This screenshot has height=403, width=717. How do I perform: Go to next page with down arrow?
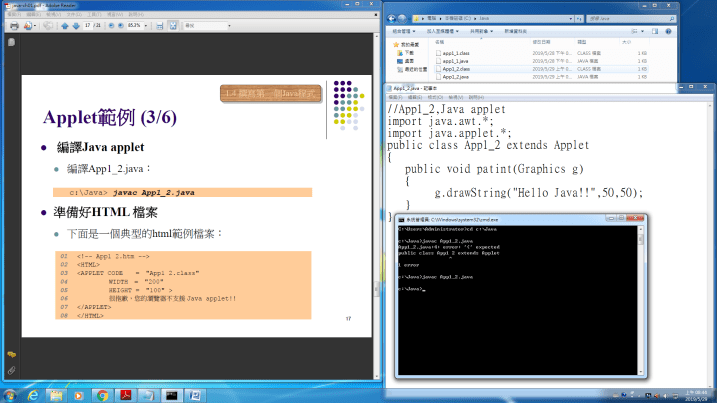click(76, 26)
